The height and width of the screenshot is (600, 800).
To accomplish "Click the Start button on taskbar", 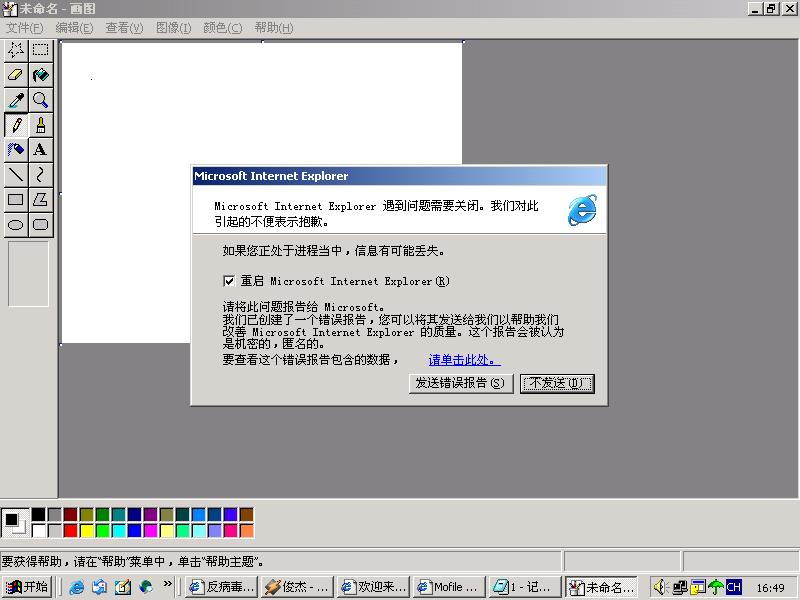I will 27,587.
